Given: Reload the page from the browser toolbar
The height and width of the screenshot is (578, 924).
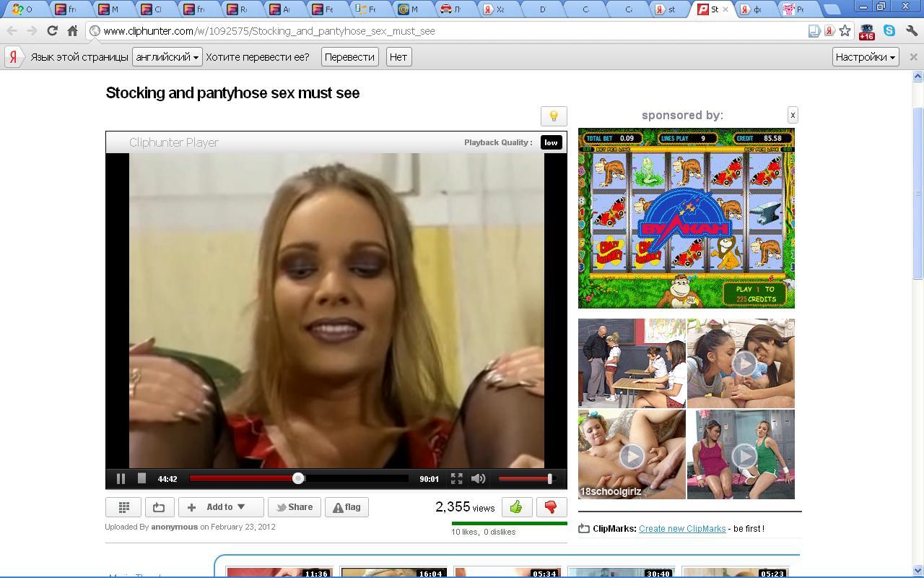Looking at the screenshot, I should 52,31.
